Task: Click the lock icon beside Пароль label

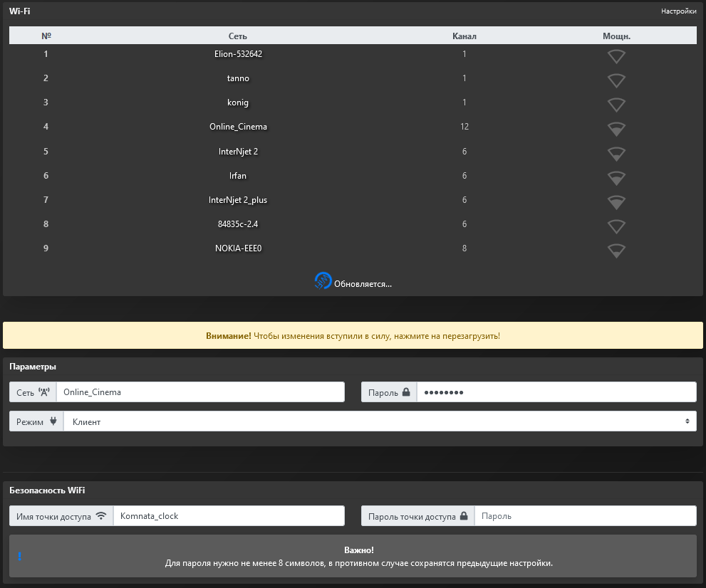Action: tap(406, 392)
